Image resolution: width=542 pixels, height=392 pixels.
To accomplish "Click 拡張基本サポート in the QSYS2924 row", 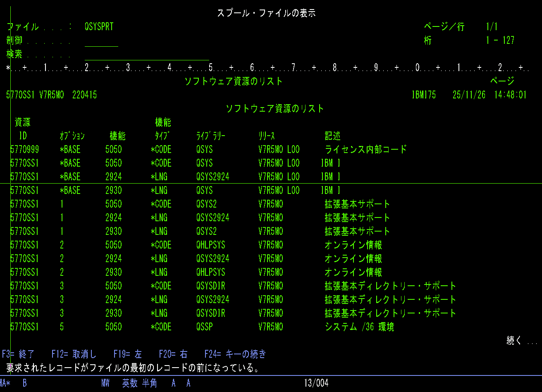I will (358, 218).
